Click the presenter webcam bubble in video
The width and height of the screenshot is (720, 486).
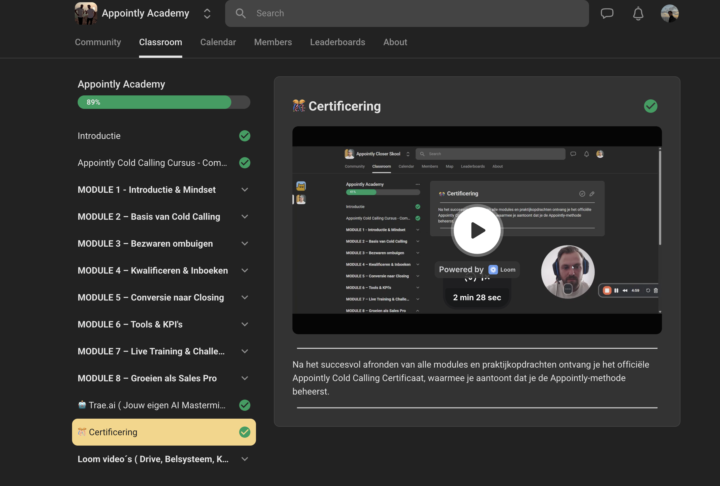568,271
